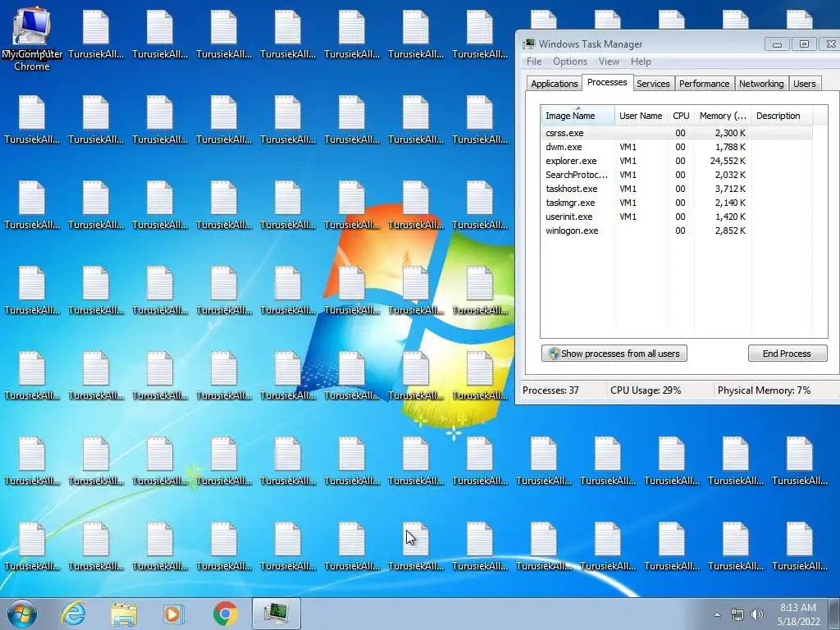
Task: Click the End Process button
Action: pos(787,354)
